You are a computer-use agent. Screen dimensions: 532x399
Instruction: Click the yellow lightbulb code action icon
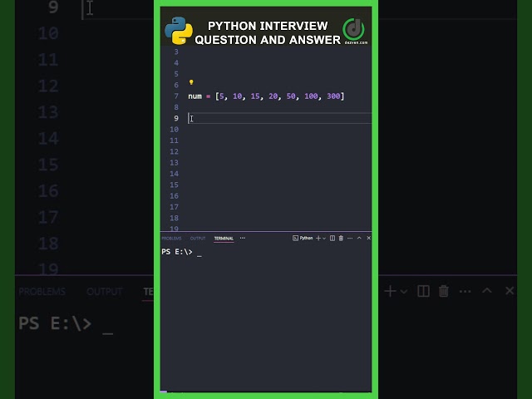(191, 82)
